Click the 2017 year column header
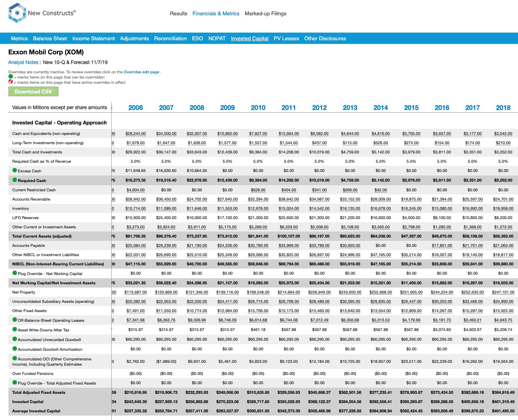Screen dimensions: 518x420 (472, 108)
